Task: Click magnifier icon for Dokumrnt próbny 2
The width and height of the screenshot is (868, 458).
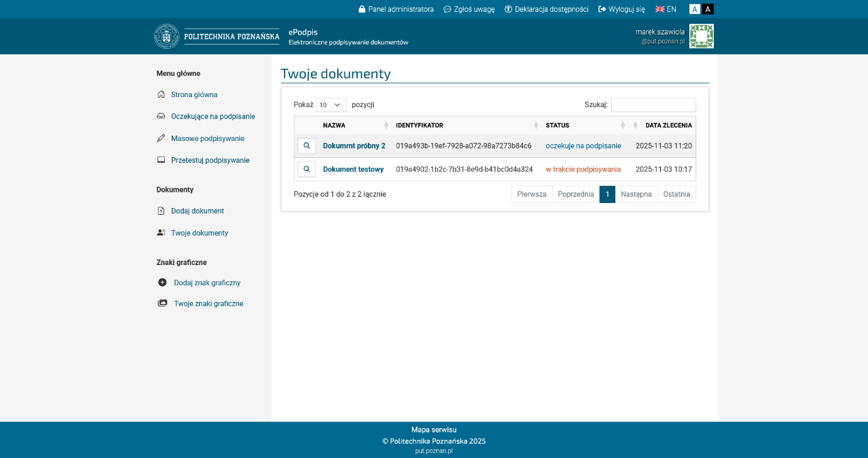Action: (306, 146)
